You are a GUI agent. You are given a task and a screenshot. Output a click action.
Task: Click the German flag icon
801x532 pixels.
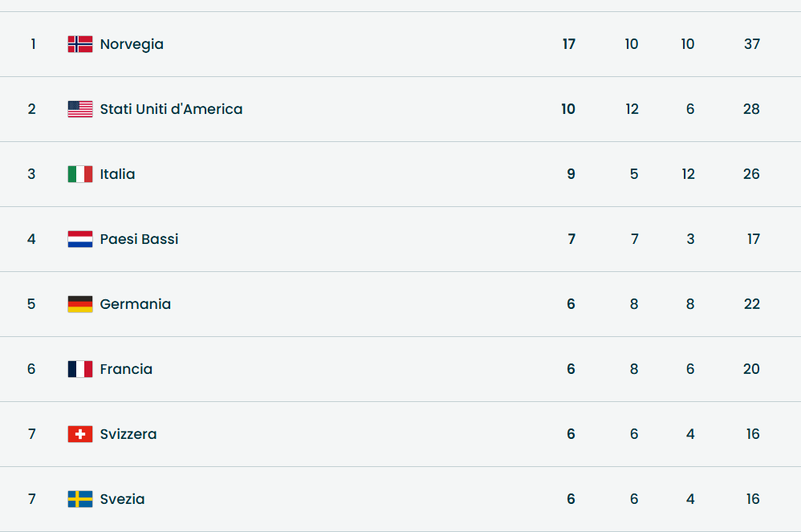point(80,304)
